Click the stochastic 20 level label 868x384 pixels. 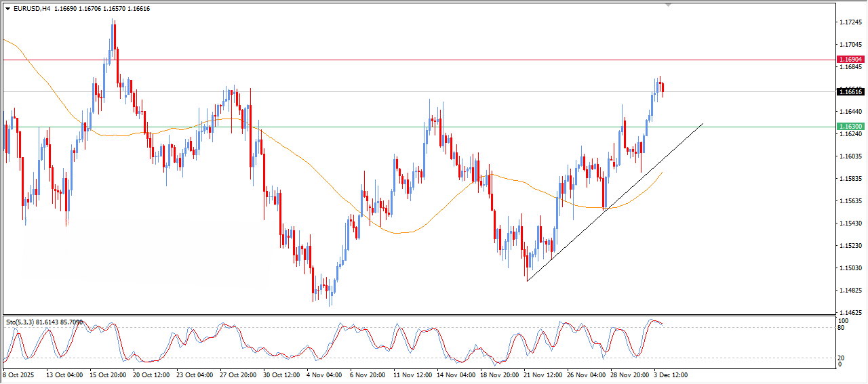coord(842,357)
